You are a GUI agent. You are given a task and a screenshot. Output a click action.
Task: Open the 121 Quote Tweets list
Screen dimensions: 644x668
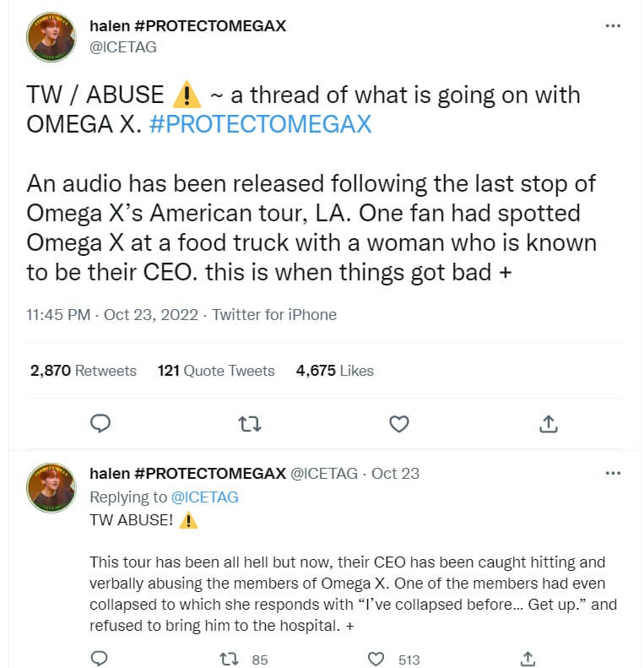(216, 370)
